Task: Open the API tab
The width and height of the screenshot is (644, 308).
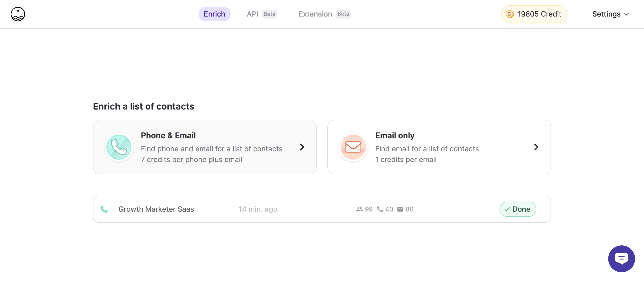Action: [x=252, y=14]
